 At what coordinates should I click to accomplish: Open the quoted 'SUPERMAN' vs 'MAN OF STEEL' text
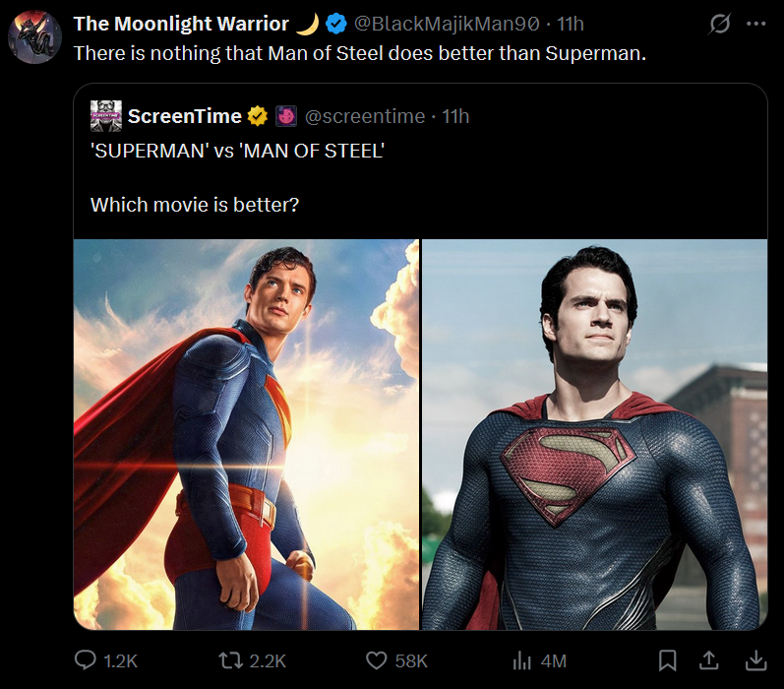(x=237, y=151)
